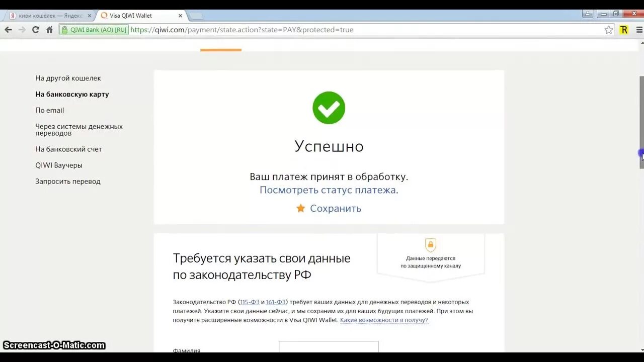Click the address bar URL
644x362 pixels.
point(242,30)
